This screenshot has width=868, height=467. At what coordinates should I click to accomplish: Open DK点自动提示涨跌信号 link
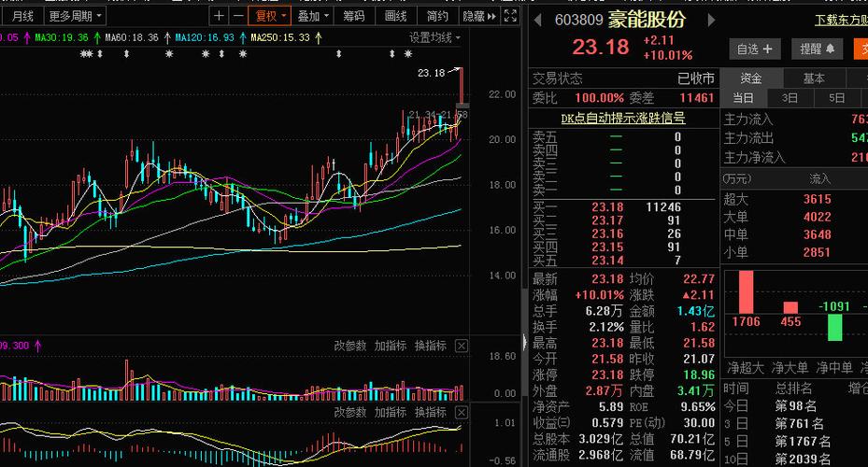coord(623,118)
